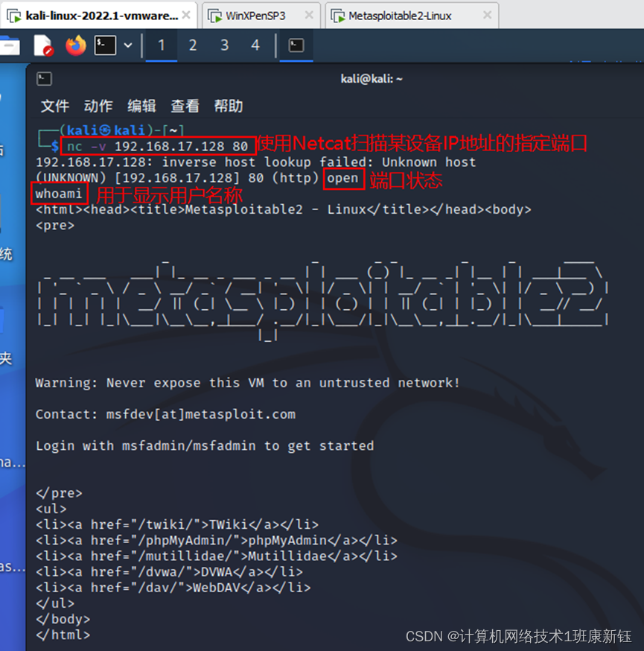The width and height of the screenshot is (644, 651).
Task: Click the 'open' port status word
Action: (342, 178)
